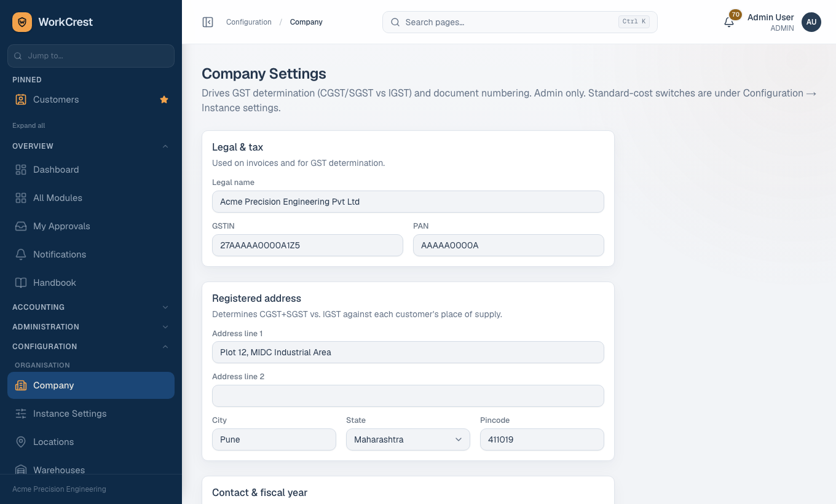Click the Company building icon

[x=21, y=385]
